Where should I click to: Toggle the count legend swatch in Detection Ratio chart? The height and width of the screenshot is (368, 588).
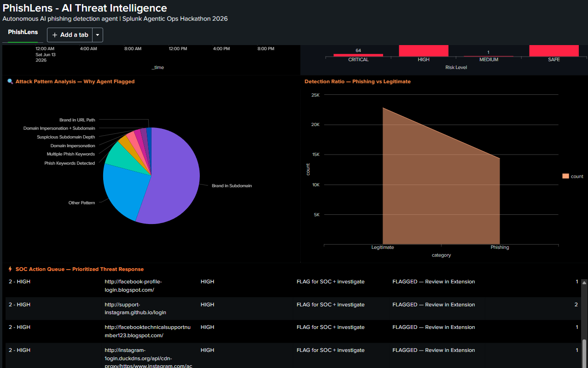tap(565, 176)
